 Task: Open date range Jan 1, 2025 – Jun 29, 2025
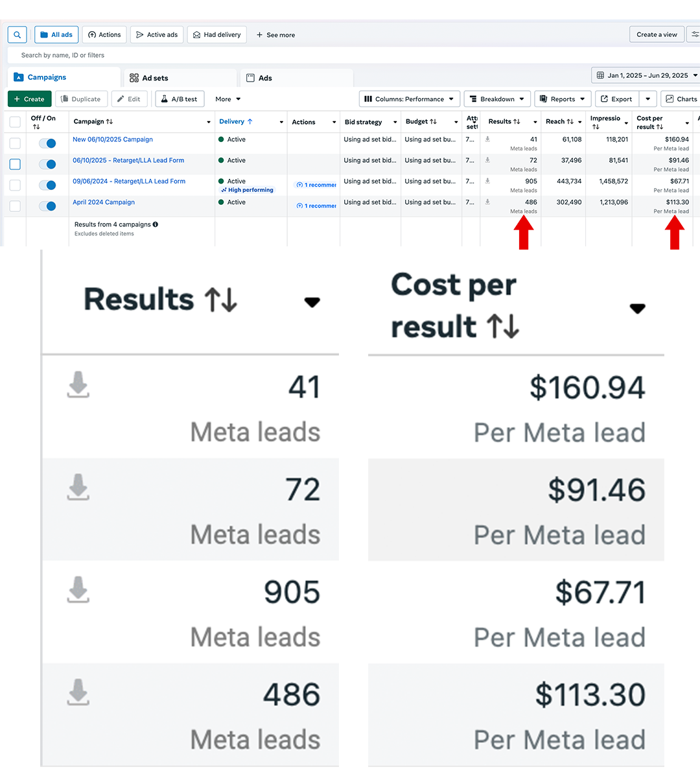click(x=646, y=75)
